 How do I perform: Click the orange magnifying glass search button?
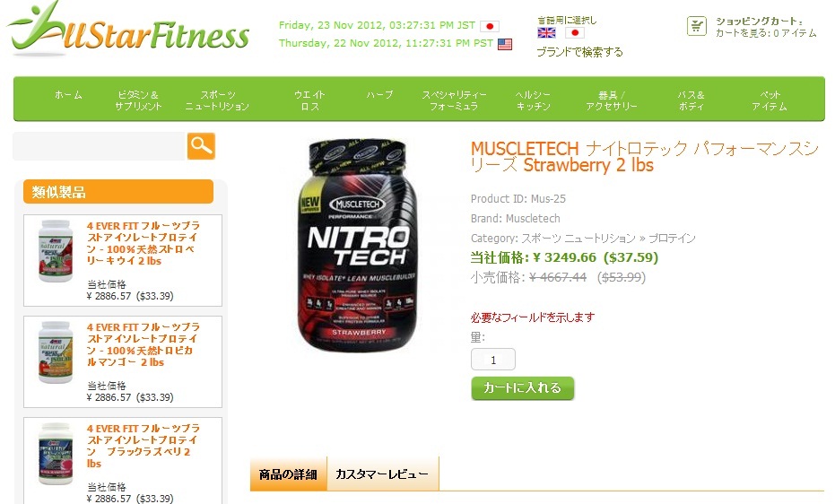point(201,146)
